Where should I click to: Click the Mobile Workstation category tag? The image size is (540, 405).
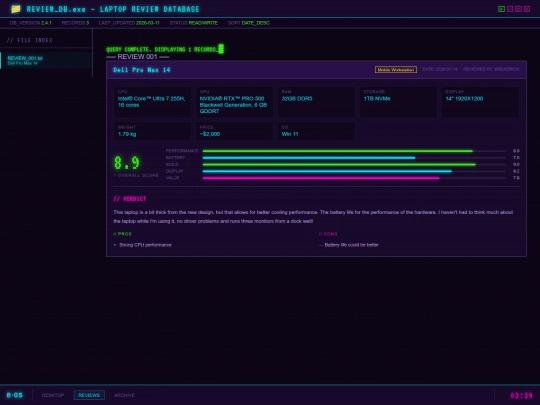click(396, 70)
